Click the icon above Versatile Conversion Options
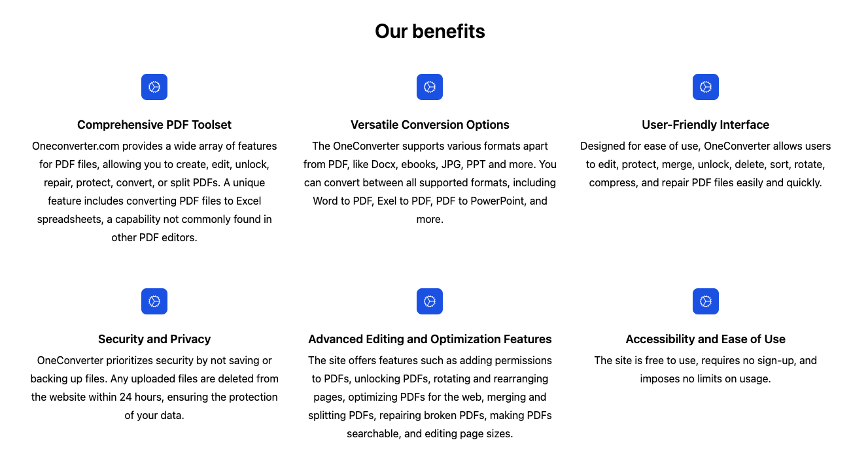The height and width of the screenshot is (470, 868). [x=430, y=87]
